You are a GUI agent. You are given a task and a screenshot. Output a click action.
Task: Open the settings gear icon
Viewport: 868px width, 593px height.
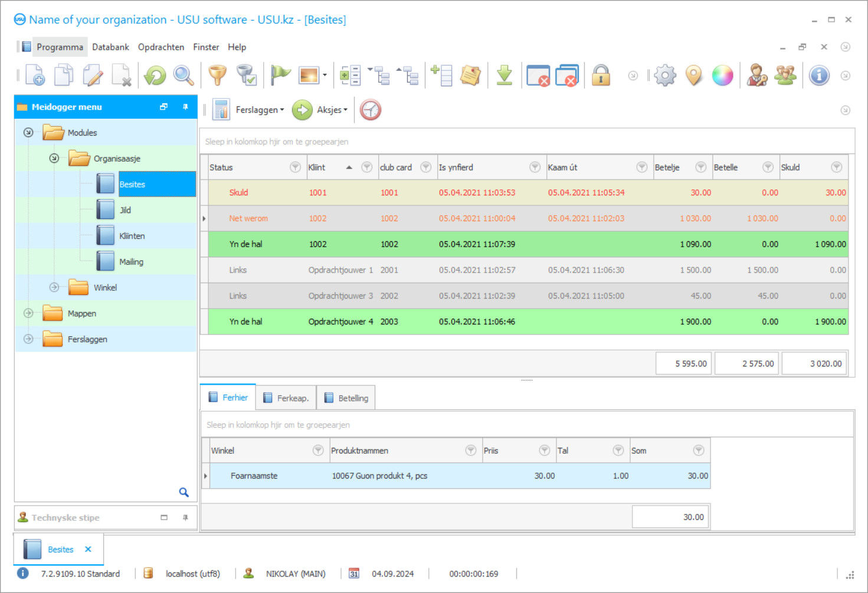pyautogui.click(x=665, y=75)
